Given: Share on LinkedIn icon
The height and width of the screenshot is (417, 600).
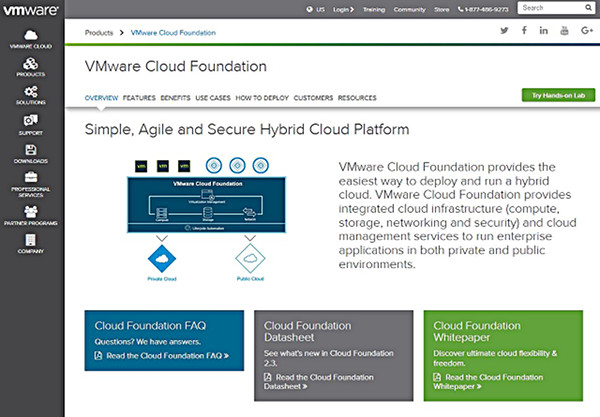Looking at the screenshot, I should [543, 30].
